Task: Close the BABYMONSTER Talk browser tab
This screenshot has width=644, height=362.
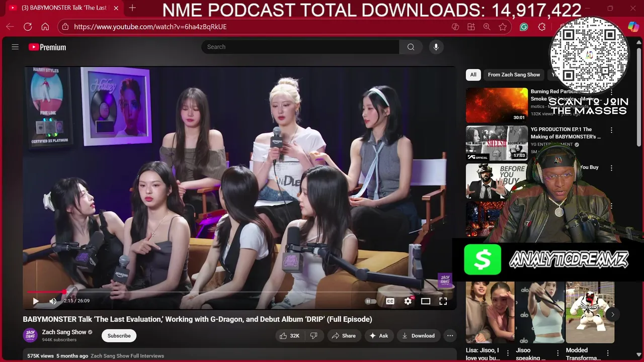Action: click(x=116, y=8)
